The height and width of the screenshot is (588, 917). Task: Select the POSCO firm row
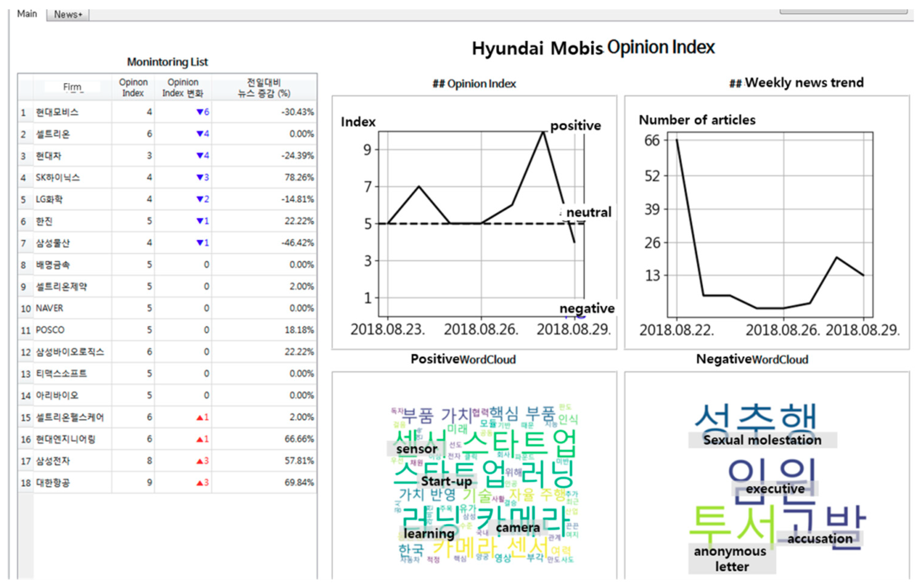tap(50, 330)
